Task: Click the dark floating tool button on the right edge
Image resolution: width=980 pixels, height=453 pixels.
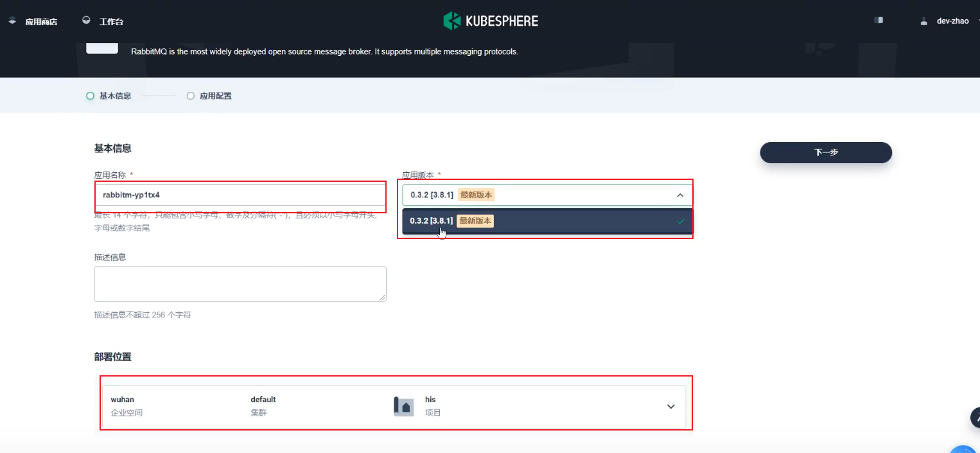Action: pyautogui.click(x=975, y=418)
